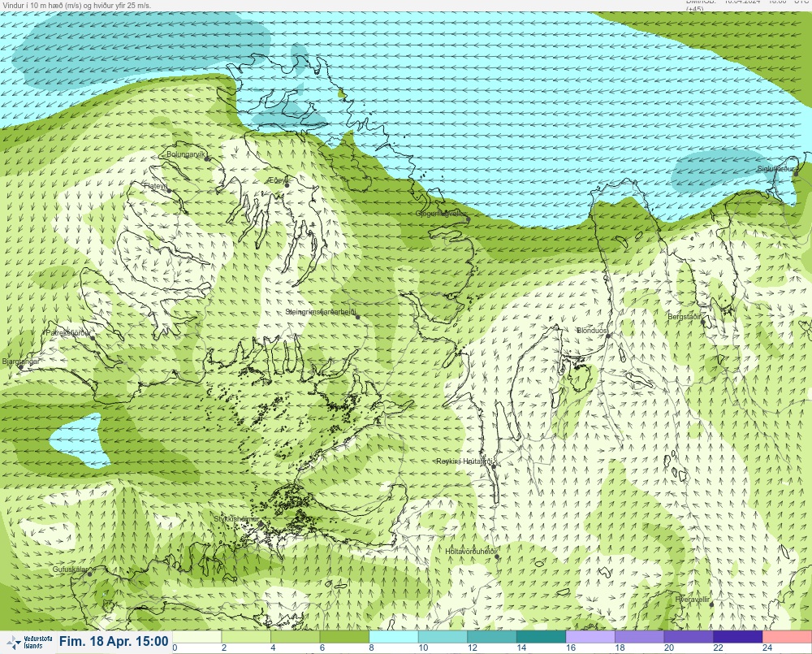Click the legend value 16
This screenshot has height=654, width=812.
click(x=570, y=648)
